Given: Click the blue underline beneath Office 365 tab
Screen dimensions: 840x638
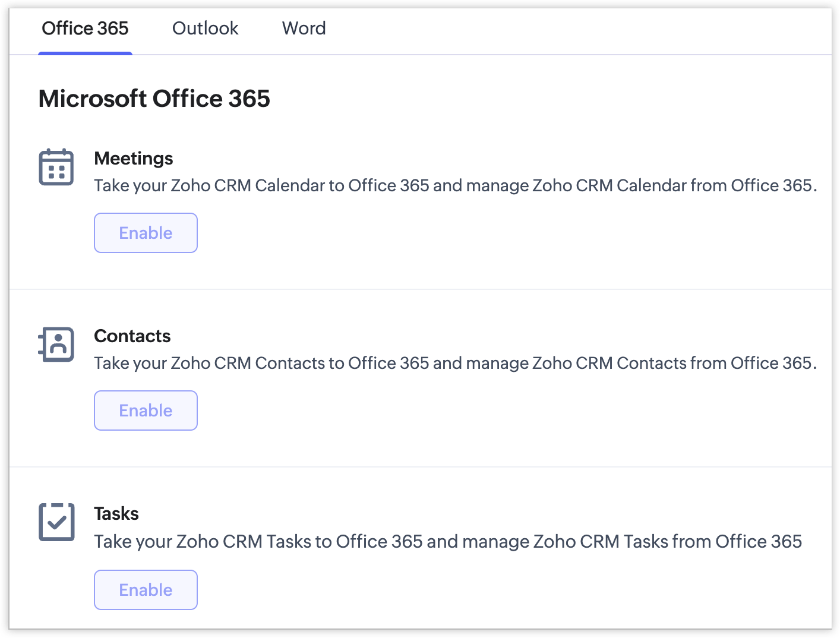Looking at the screenshot, I should 85,53.
